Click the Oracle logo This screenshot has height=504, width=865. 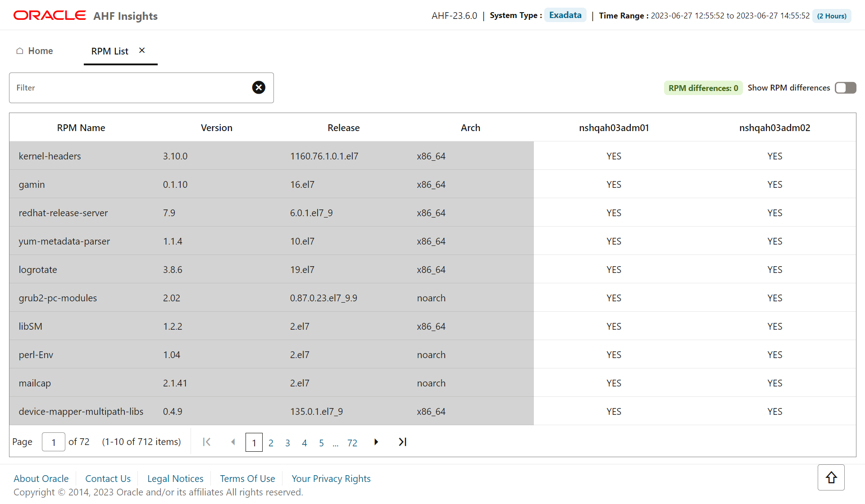[50, 15]
